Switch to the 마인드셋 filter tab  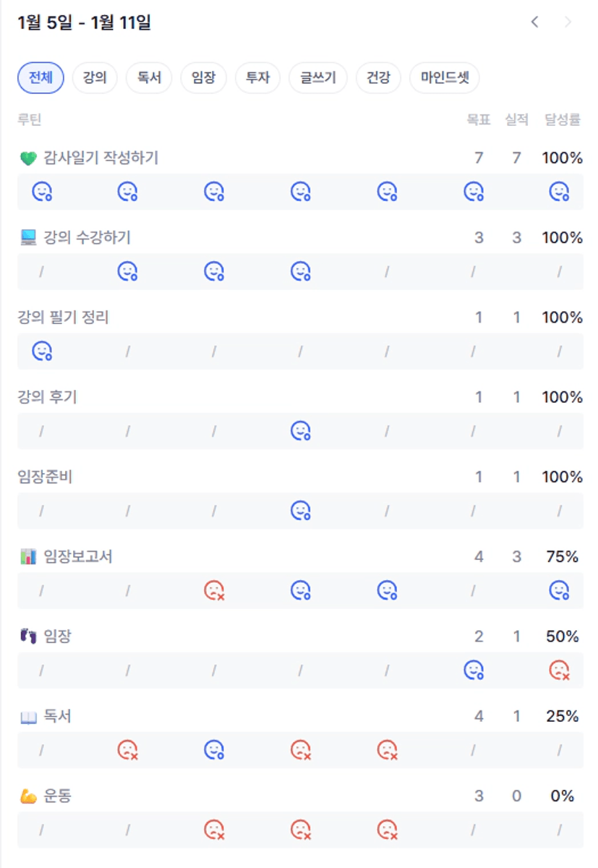point(445,78)
